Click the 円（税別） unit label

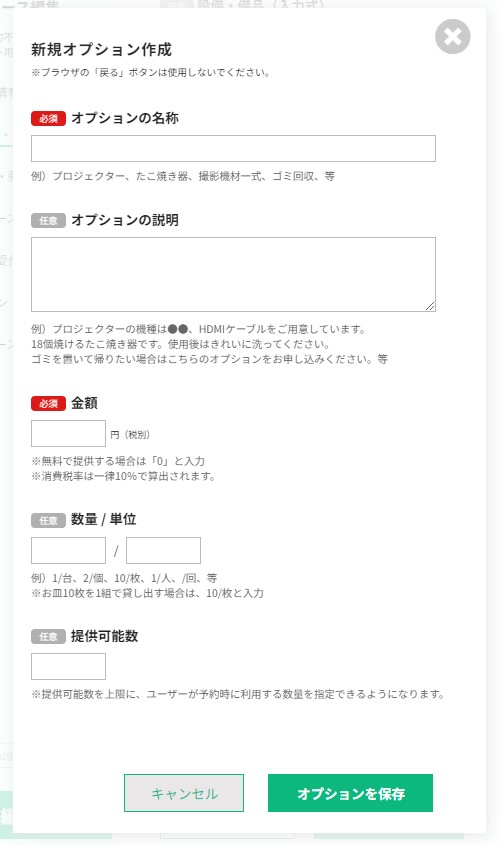click(130, 434)
